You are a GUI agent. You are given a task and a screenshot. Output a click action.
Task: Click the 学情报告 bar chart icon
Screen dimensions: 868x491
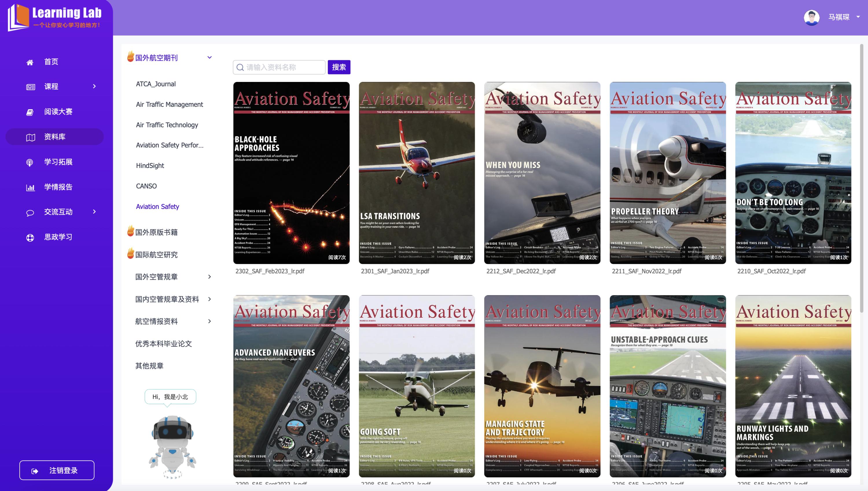click(30, 188)
